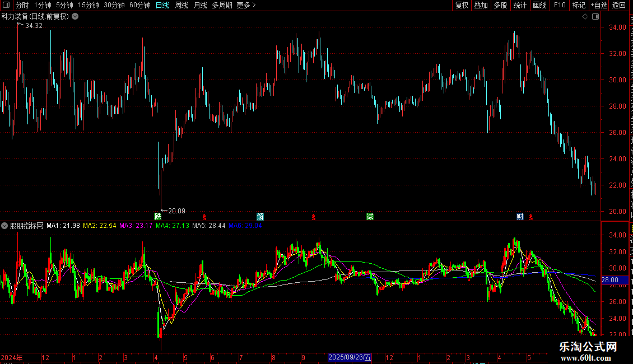
Task: Switch to 周线 weekly chart
Action: [181, 5]
